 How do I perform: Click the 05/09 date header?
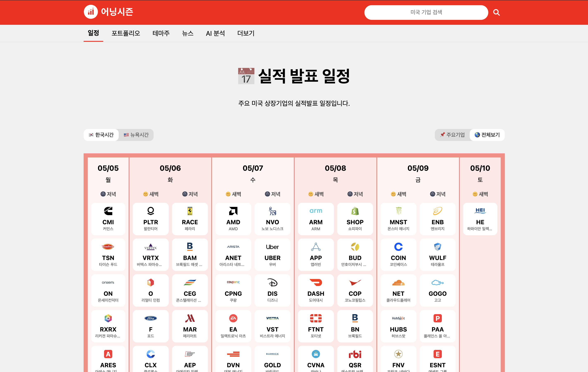click(418, 168)
